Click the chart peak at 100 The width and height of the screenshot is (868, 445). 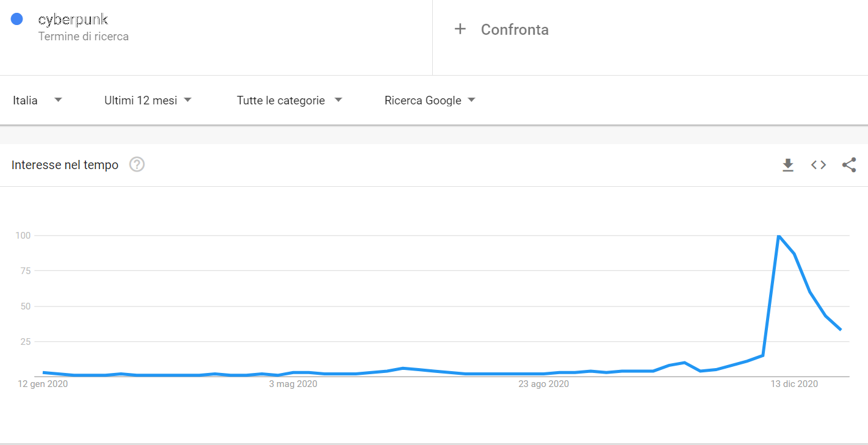pyautogui.click(x=778, y=236)
